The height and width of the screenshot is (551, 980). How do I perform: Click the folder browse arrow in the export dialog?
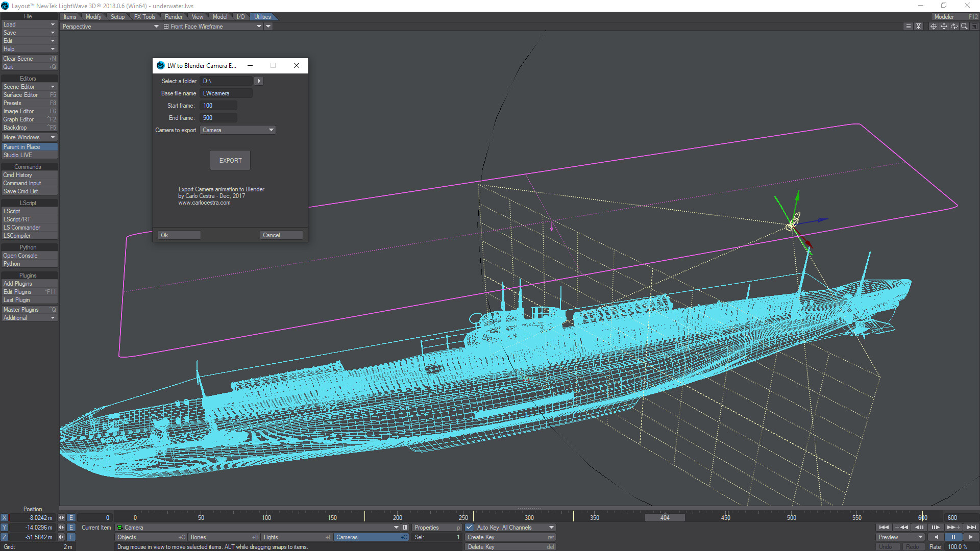pos(259,81)
